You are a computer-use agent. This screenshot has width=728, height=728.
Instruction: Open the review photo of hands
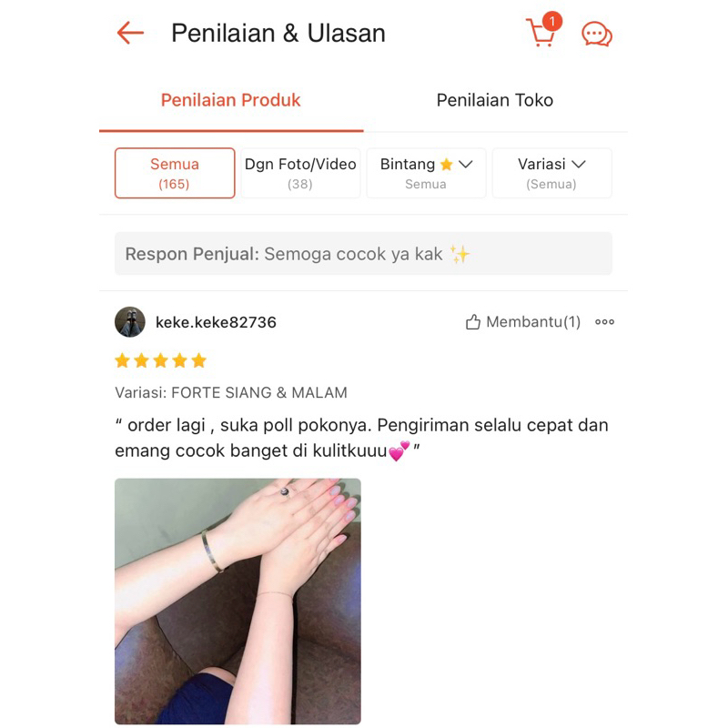(238, 601)
